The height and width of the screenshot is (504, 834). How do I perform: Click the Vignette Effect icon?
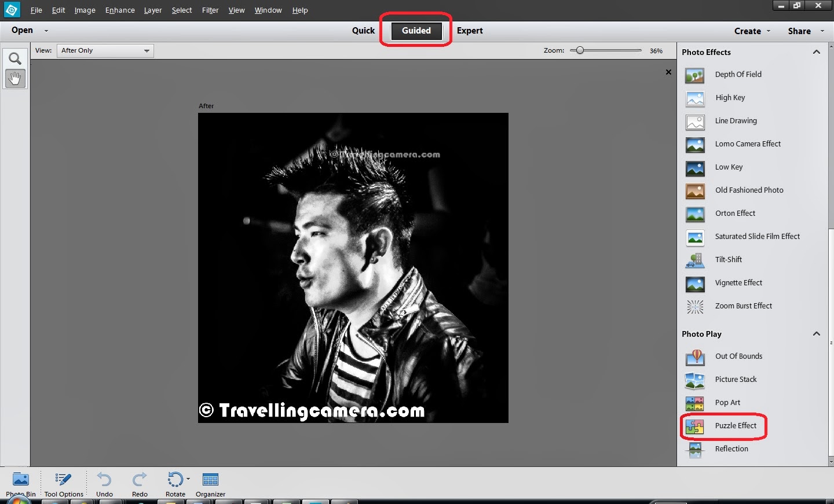[x=695, y=283]
